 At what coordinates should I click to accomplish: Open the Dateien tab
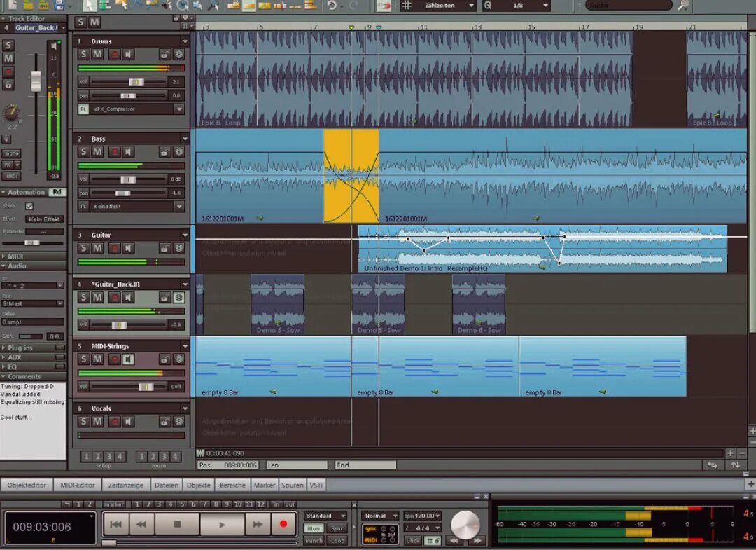(x=167, y=485)
